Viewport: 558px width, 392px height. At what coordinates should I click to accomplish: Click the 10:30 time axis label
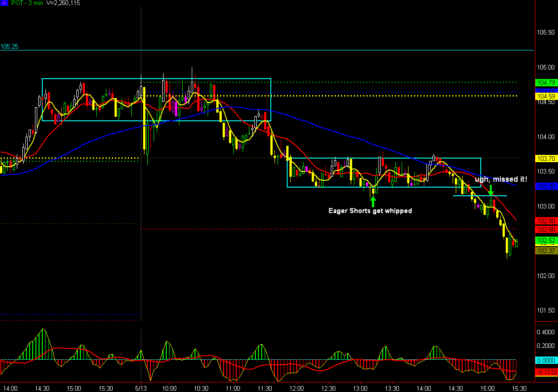coord(200,389)
